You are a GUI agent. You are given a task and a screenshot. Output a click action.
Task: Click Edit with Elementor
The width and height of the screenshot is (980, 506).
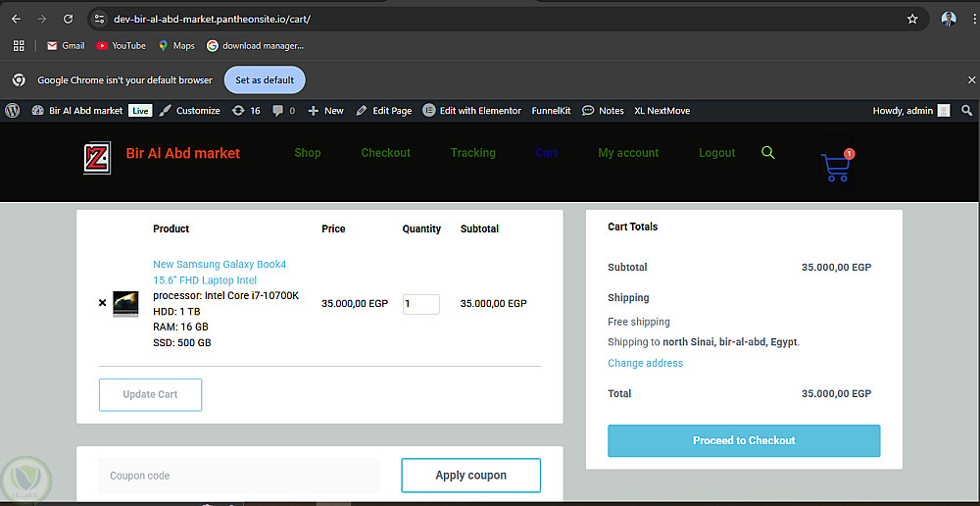coord(472,111)
